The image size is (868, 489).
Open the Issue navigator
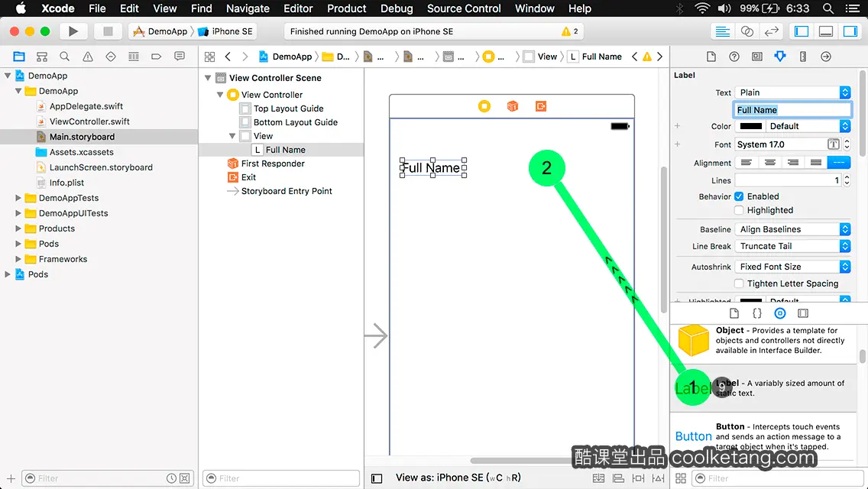tap(87, 57)
